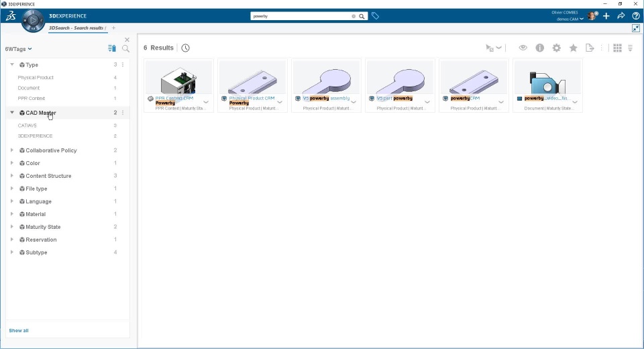Filter by PPR Context type
Image resolution: width=644 pixels, height=349 pixels.
click(x=32, y=99)
